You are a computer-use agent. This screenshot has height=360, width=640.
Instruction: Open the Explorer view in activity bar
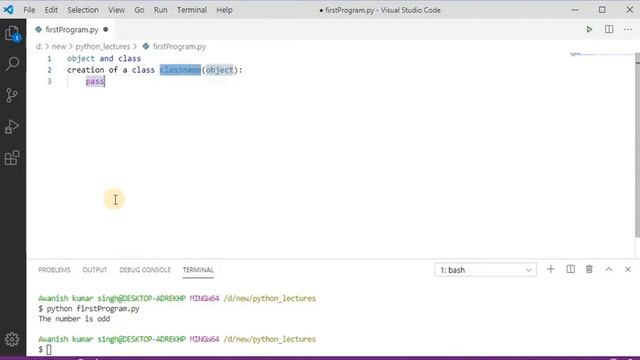coord(12,33)
